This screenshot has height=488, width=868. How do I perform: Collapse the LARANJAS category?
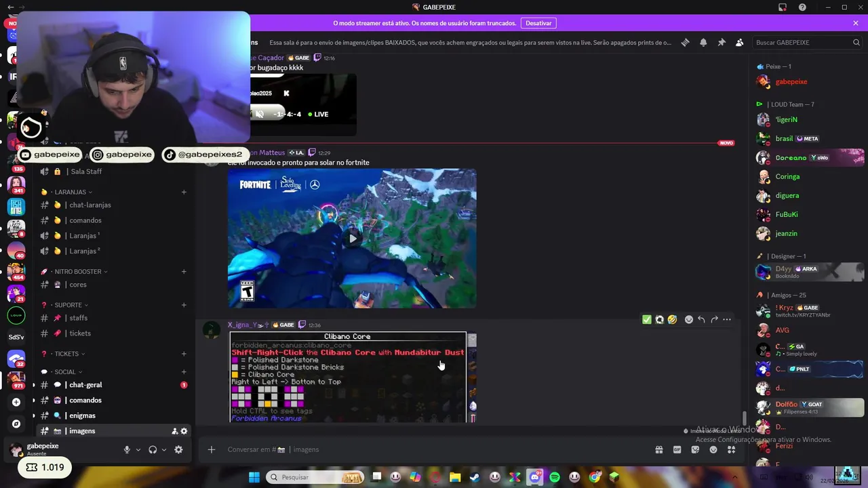tap(72, 192)
